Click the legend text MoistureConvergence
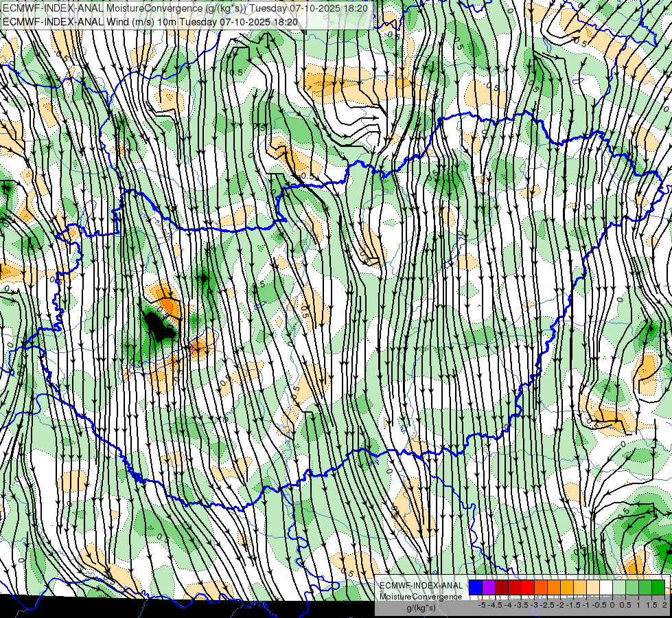 click(x=421, y=597)
